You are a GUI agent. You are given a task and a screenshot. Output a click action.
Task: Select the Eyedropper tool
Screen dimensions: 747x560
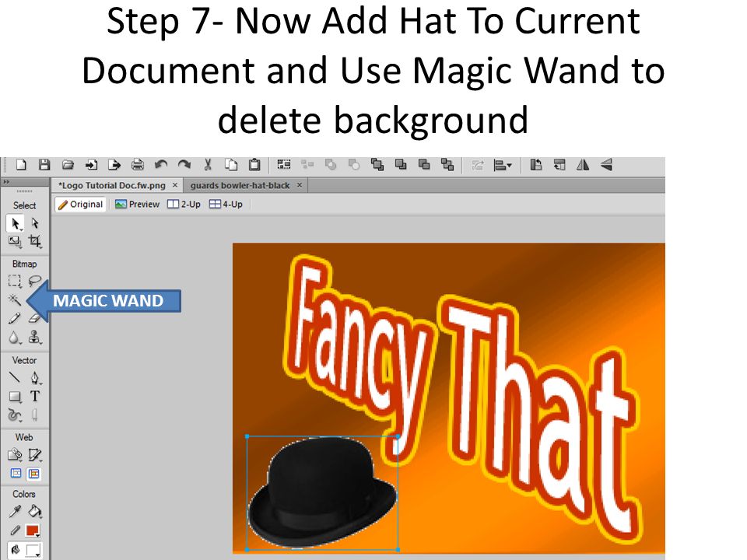coord(15,512)
